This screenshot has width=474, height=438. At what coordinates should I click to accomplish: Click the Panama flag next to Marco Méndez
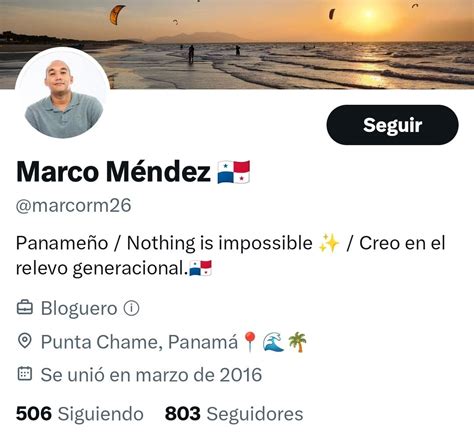coord(234,172)
